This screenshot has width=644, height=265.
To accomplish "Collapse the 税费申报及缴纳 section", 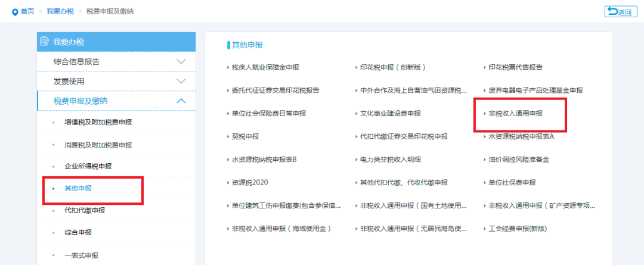I will tap(116, 101).
